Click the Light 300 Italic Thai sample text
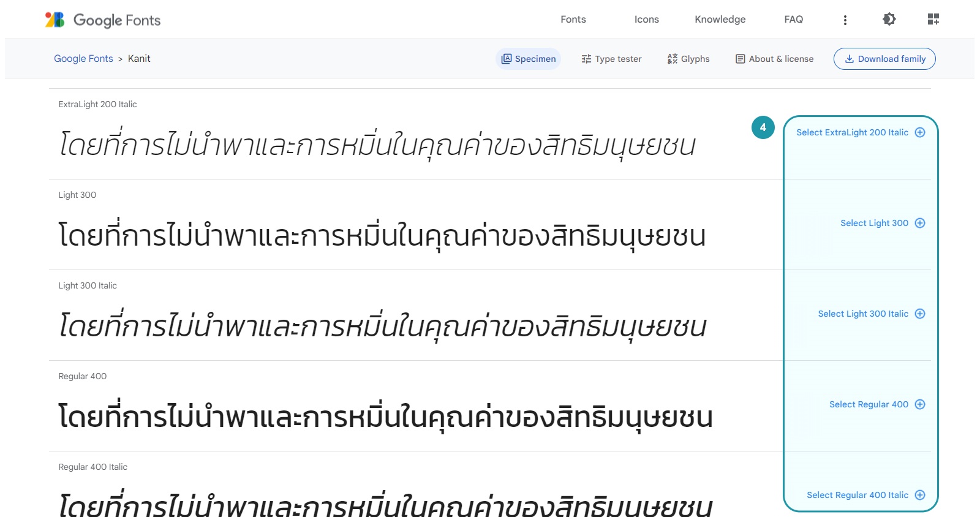The width and height of the screenshot is (980, 517). coord(383,326)
